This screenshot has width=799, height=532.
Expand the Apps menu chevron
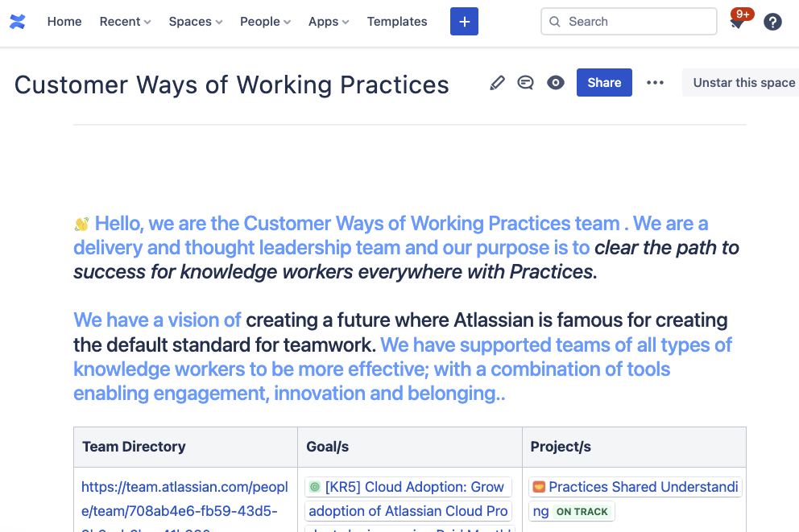[x=344, y=22]
